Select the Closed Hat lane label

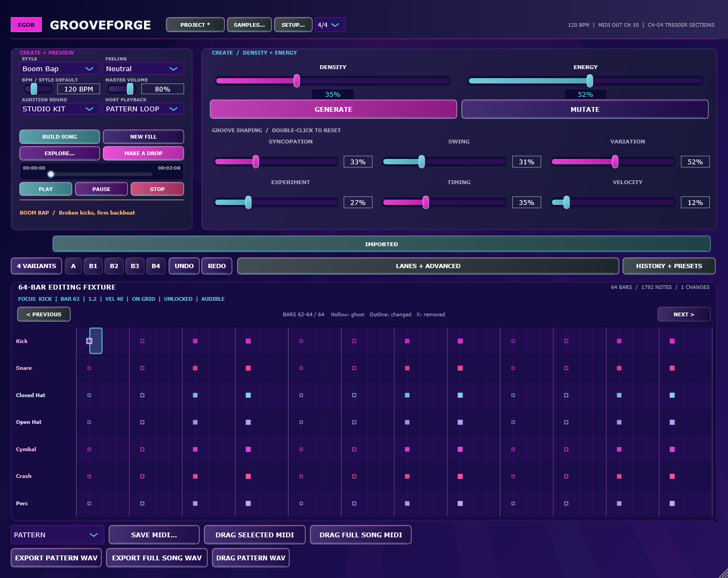31,396
